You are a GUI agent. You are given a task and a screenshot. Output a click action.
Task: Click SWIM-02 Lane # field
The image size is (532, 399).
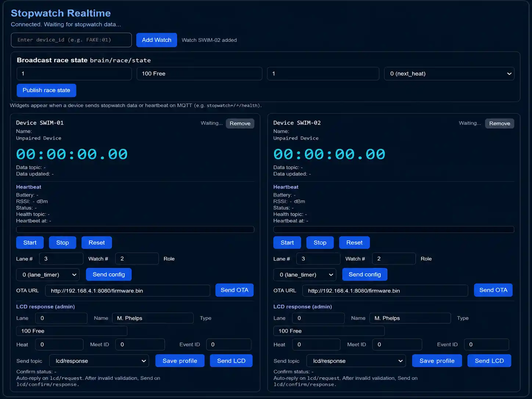pos(319,259)
